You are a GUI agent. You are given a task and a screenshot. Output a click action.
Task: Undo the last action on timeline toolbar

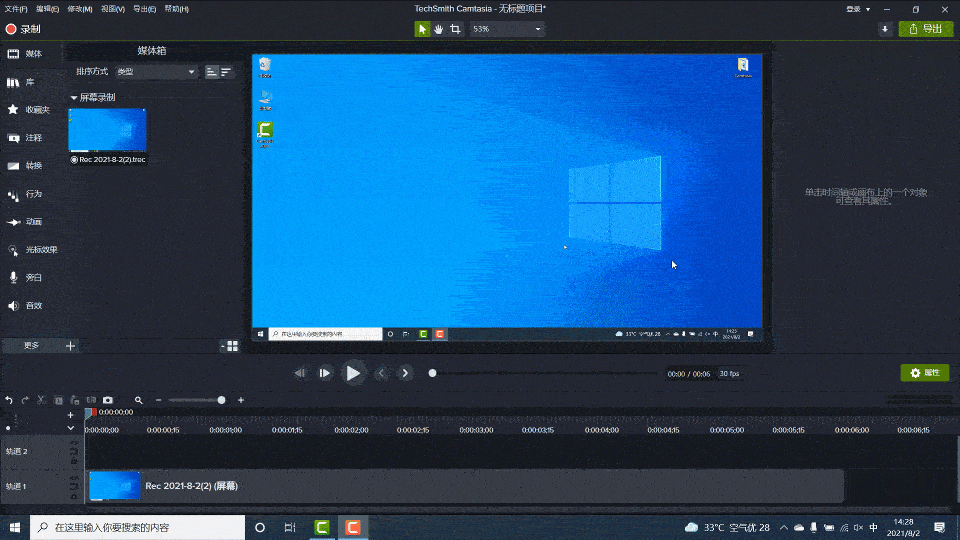(x=9, y=400)
